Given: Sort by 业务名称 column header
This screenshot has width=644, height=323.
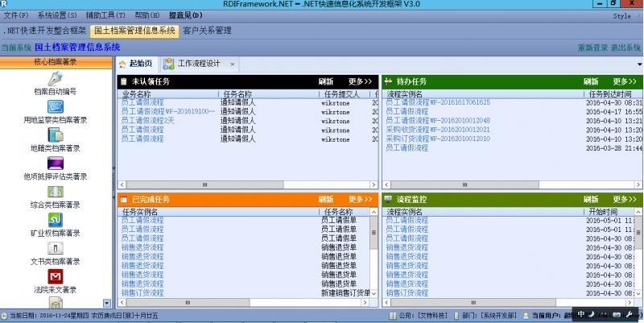Looking at the screenshot, I should pyautogui.click(x=137, y=94).
